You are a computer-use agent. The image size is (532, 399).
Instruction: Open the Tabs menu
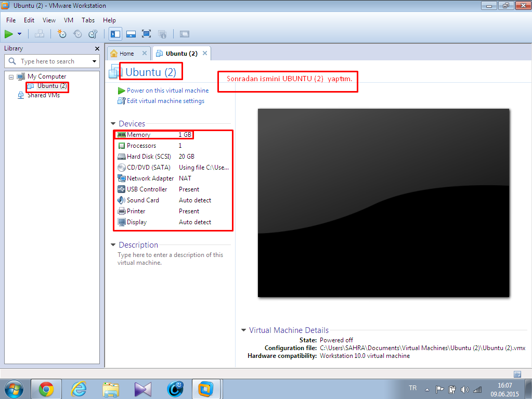[x=88, y=20]
